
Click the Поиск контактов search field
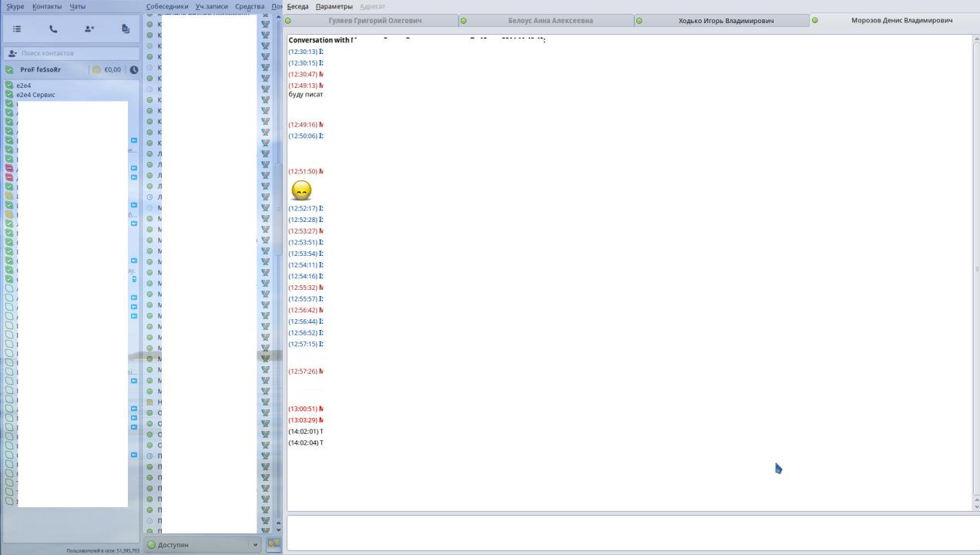[x=71, y=53]
